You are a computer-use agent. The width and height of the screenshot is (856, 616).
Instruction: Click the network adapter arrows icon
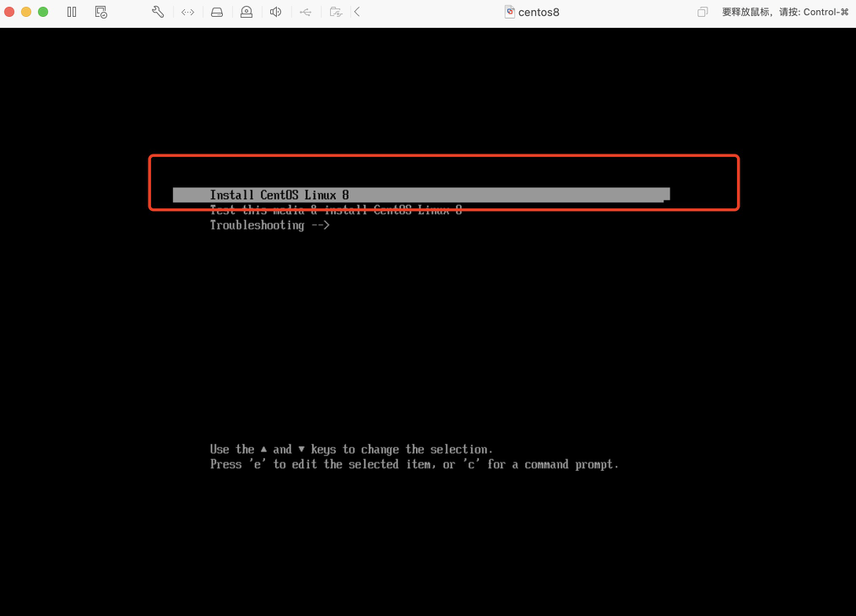[187, 12]
